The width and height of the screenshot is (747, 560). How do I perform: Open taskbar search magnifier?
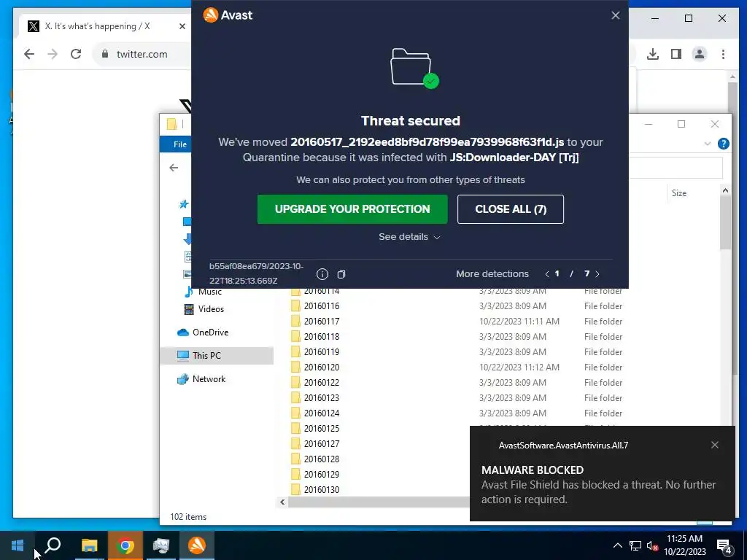pos(53,545)
